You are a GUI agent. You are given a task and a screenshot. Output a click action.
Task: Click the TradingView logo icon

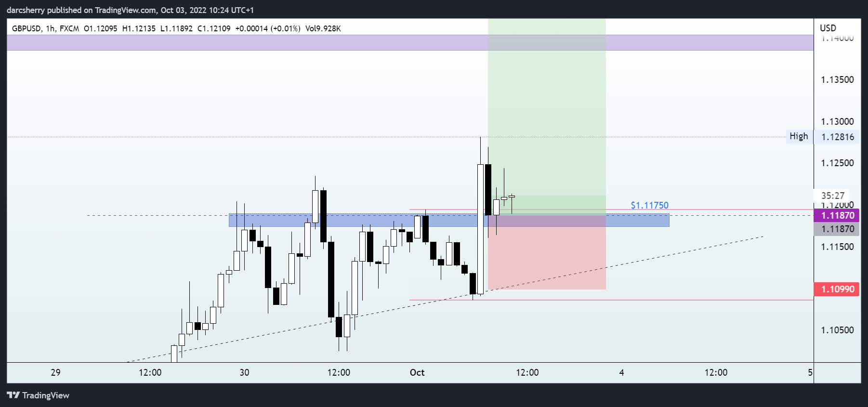coord(13,395)
